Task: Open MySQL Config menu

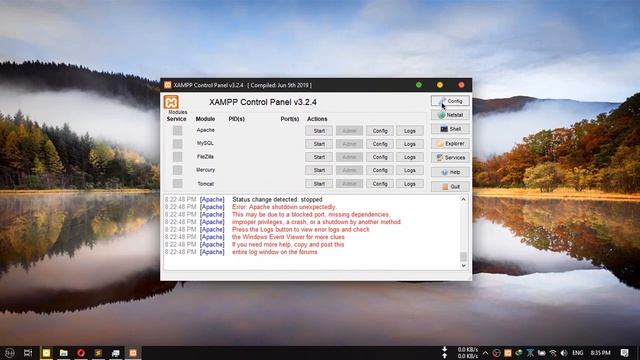Action: click(x=380, y=144)
